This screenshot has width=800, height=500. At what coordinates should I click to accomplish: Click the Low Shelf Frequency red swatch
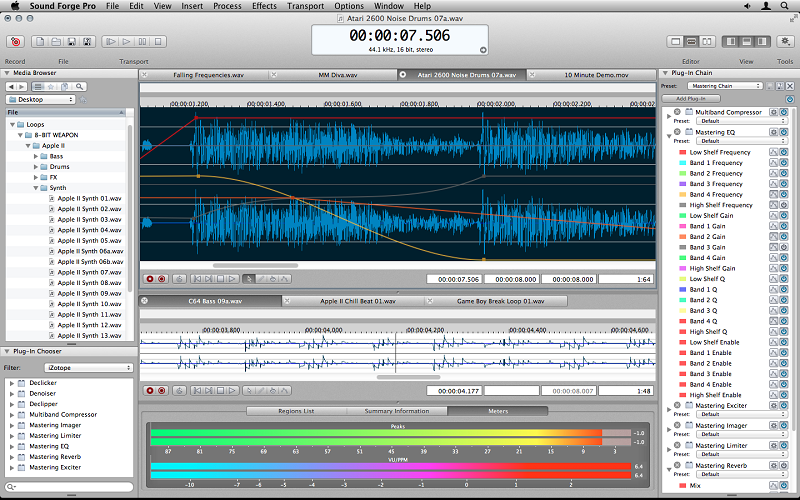(x=682, y=153)
